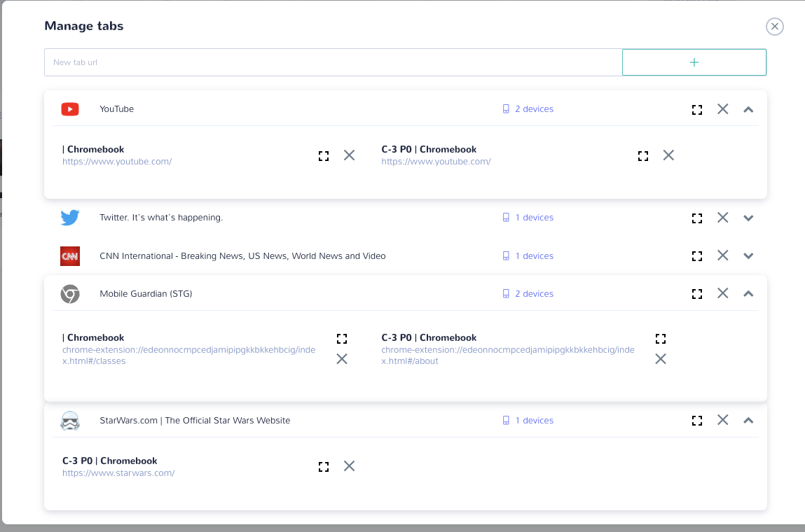Screen dimensions: 805x532
Task: Click the CNN logo icon
Action: (70, 256)
